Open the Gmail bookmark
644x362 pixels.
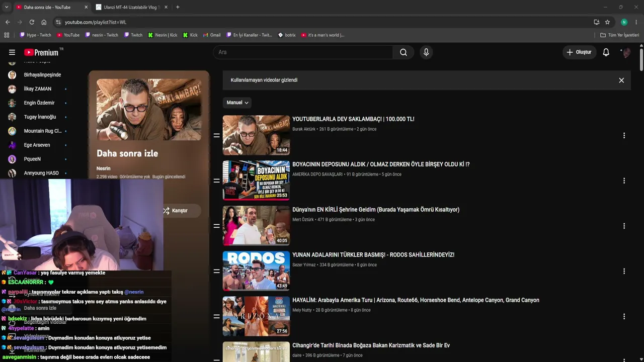coord(212,35)
